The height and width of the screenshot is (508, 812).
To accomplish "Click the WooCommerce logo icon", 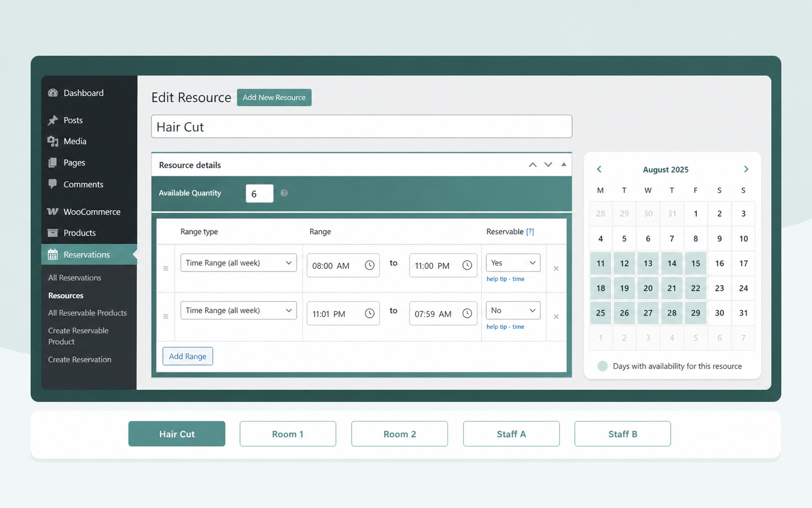I will pyautogui.click(x=53, y=211).
